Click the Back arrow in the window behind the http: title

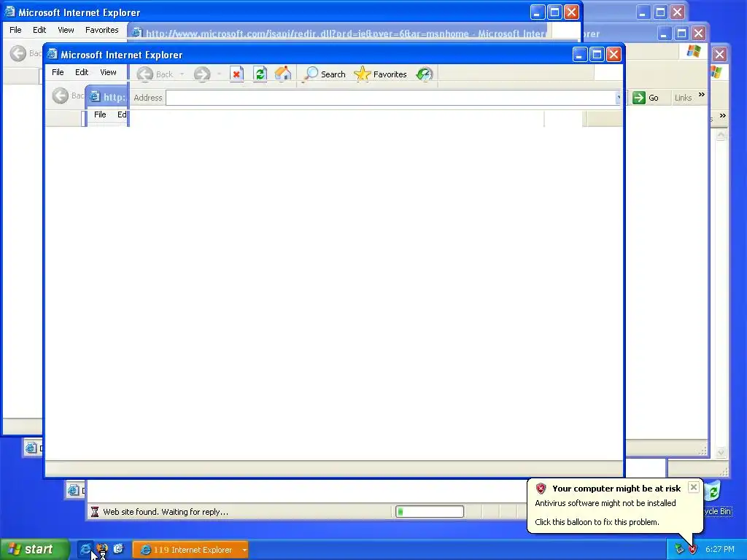click(x=60, y=96)
